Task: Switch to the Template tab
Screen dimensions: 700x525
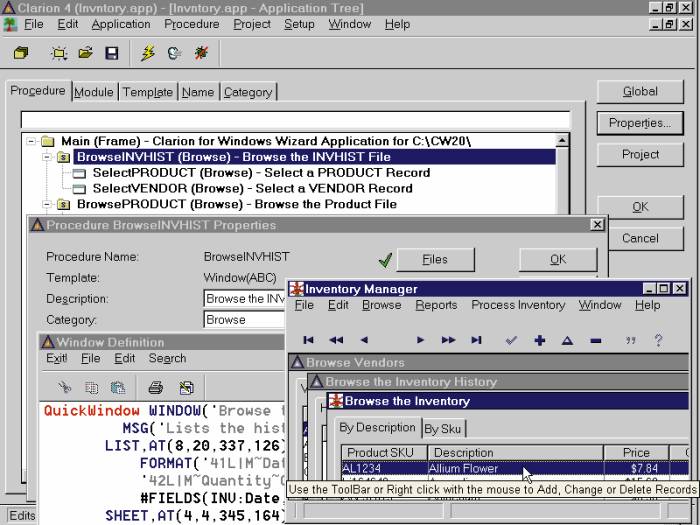Action: pos(148,92)
